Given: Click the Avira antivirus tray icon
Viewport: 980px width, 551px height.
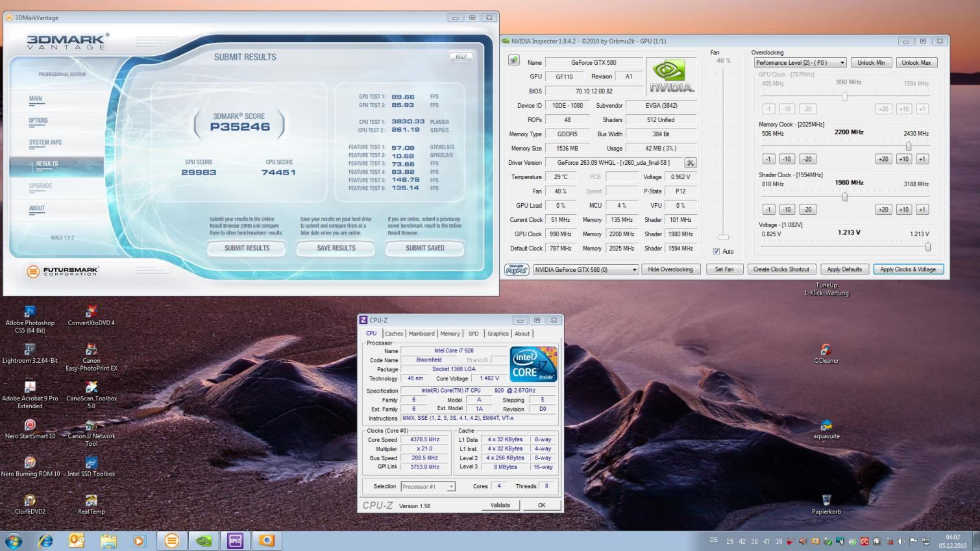Looking at the screenshot, I should [x=864, y=541].
